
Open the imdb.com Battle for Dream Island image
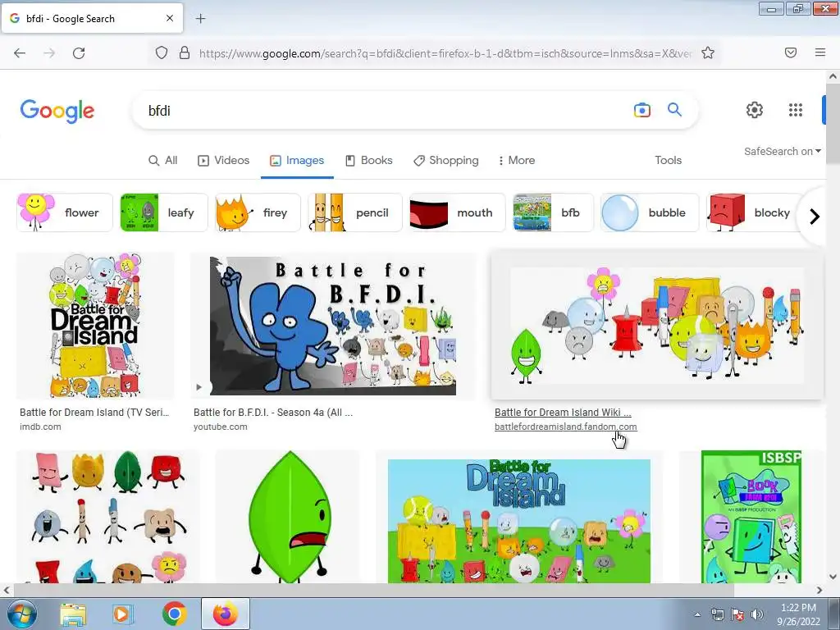pos(95,326)
